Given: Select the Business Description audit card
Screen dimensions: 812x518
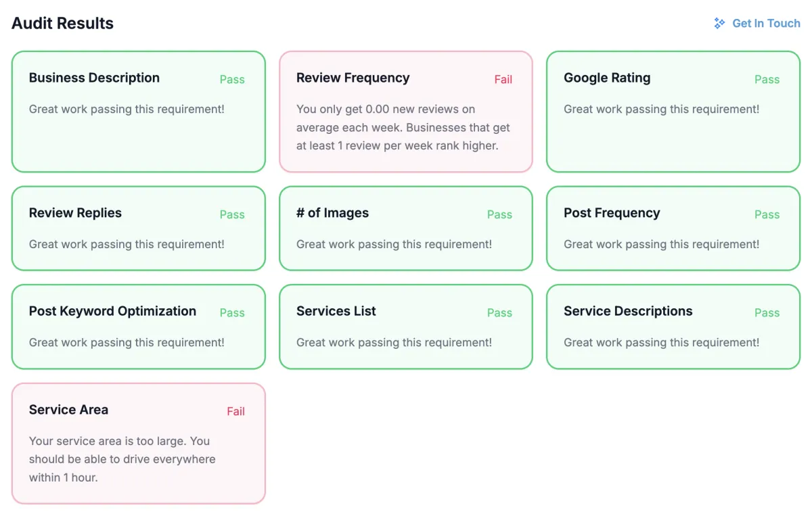Looking at the screenshot, I should pos(139,112).
